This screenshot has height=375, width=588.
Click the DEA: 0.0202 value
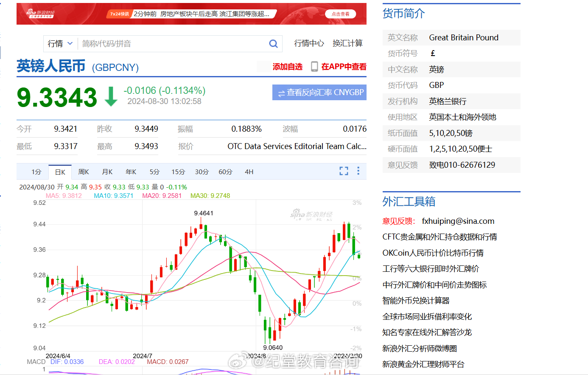click(117, 362)
